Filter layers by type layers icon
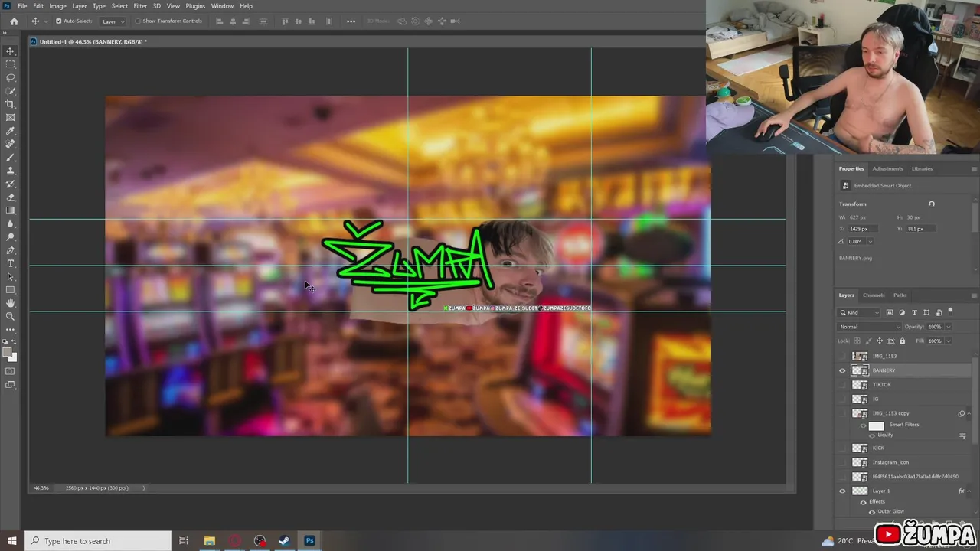Viewport: 980px width, 551px height. point(914,312)
